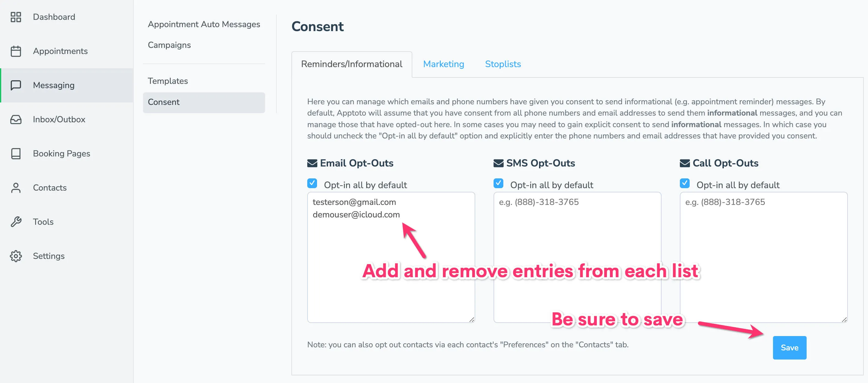The height and width of the screenshot is (383, 868).
Task: Click the Call Opt-Outs envelope icon
Action: click(684, 163)
